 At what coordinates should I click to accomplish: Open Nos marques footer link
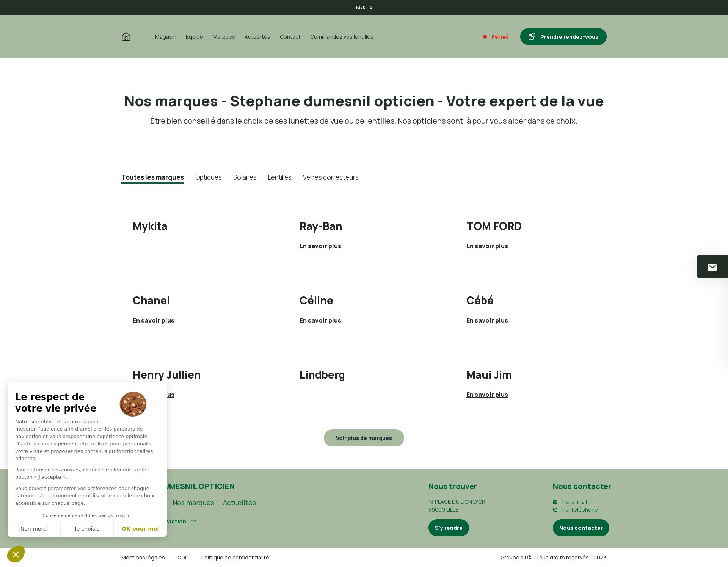(193, 503)
